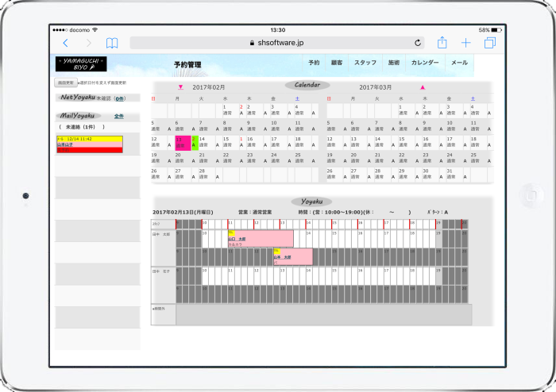
Task: Open the スタッフ menu tab
Action: [365, 63]
